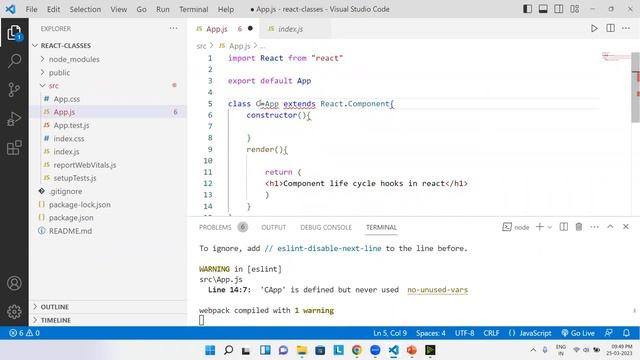
Task: Open README.md in the explorer
Action: coord(70,231)
